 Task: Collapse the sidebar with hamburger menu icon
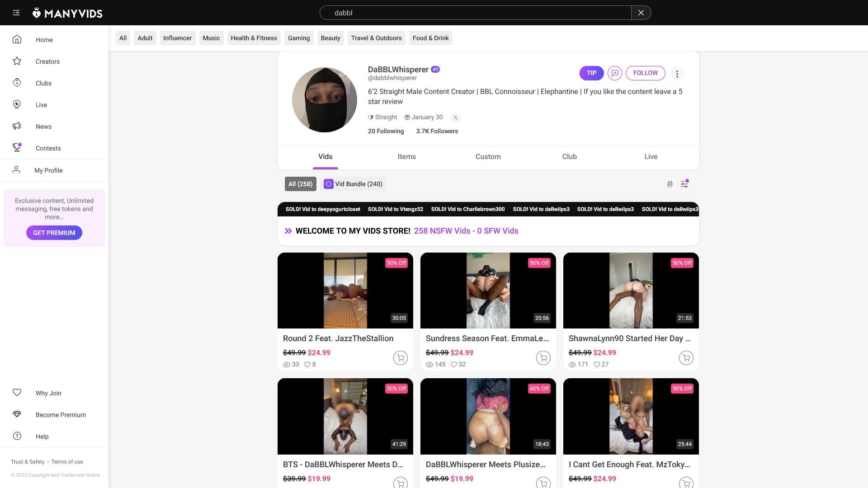pyautogui.click(x=16, y=13)
